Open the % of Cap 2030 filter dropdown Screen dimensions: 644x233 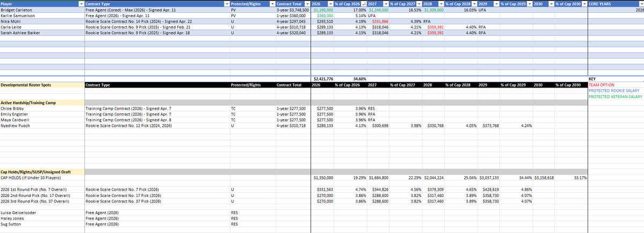click(585, 4)
